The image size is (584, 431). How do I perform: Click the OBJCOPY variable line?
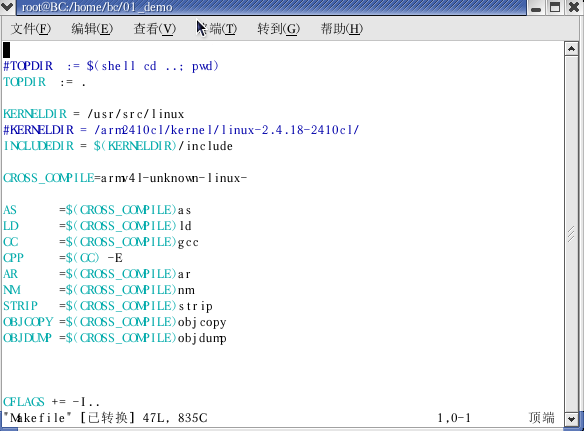[x=115, y=322]
